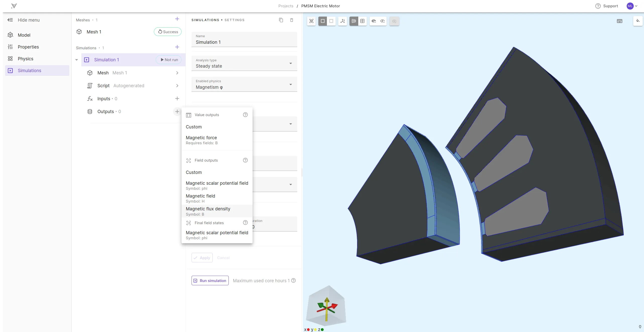The width and height of the screenshot is (644, 332).
Task: Add a new input with plus icon
Action: click(177, 99)
